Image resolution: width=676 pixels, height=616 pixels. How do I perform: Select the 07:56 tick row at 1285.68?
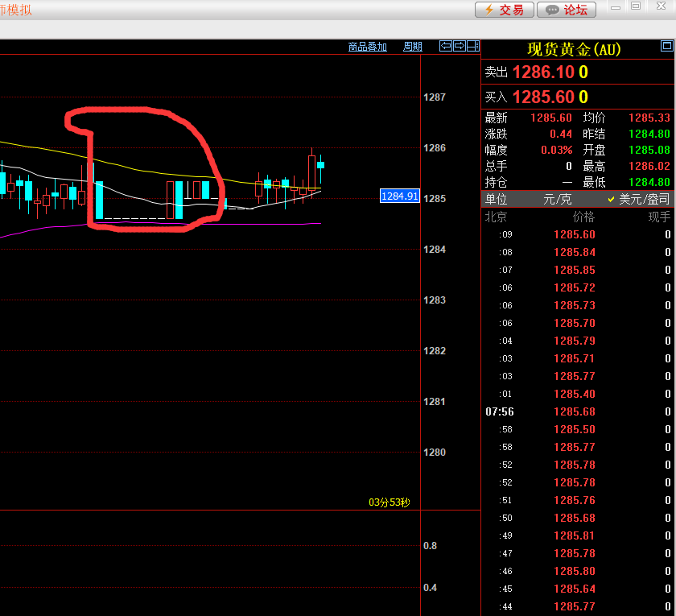tap(575, 411)
